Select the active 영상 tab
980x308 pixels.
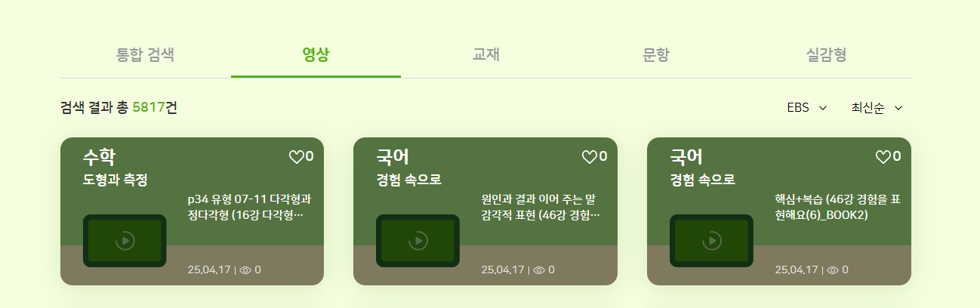(x=316, y=54)
